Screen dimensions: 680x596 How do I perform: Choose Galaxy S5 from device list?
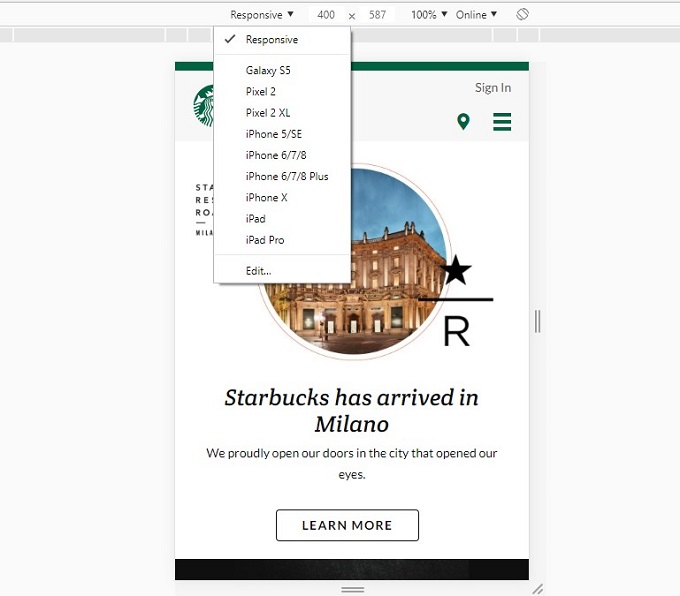(x=282, y=70)
